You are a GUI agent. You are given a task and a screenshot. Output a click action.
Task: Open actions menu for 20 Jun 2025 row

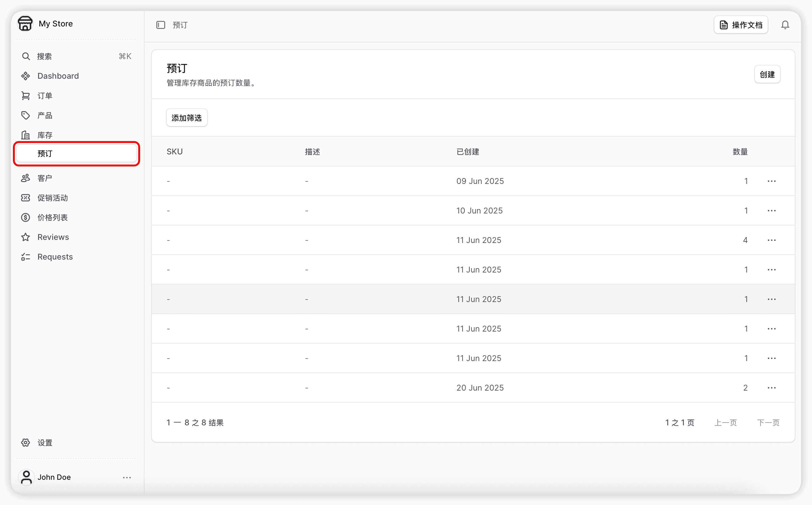[771, 388]
